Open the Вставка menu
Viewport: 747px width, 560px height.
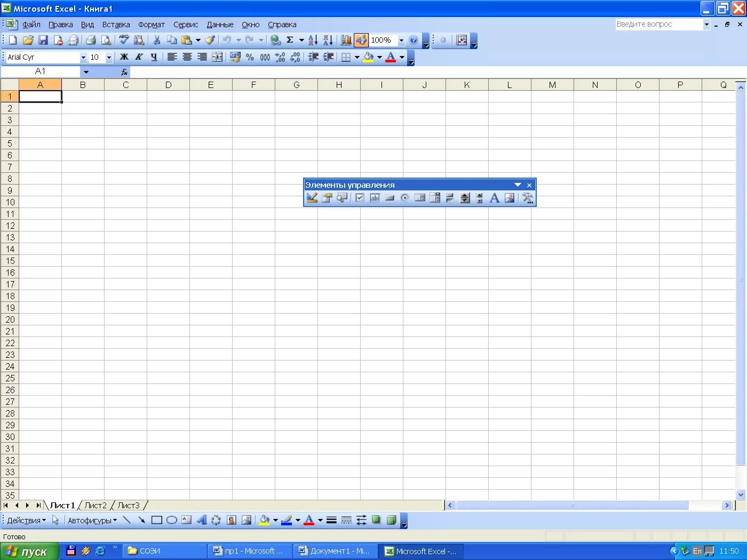coord(116,25)
